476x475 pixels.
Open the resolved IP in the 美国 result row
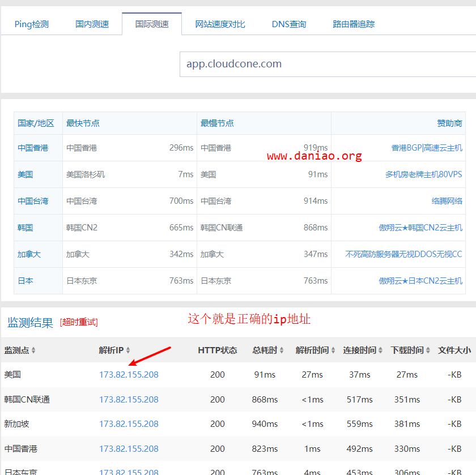129,375
